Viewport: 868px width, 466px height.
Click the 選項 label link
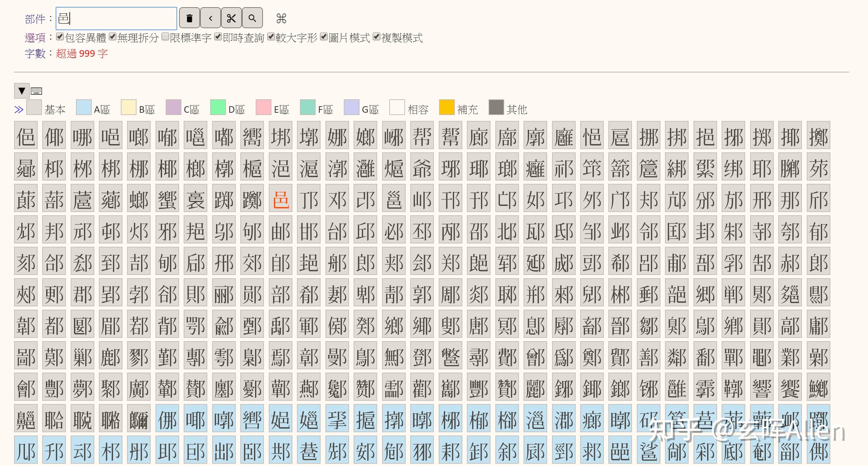click(x=35, y=38)
